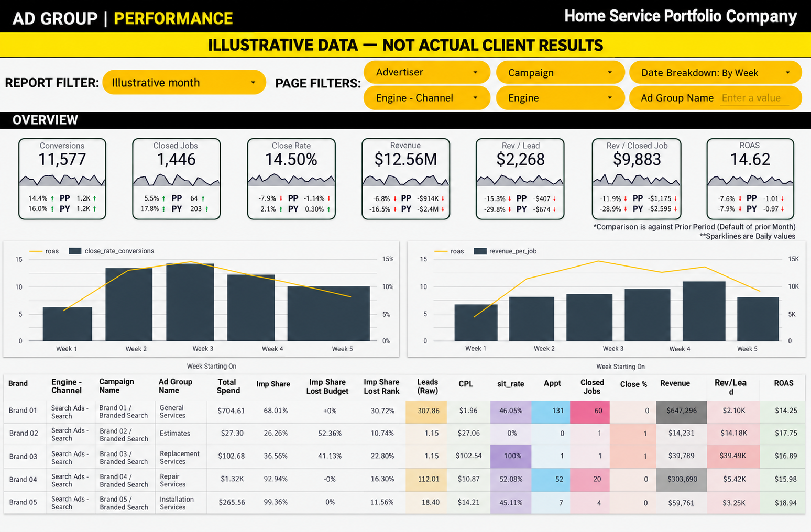Sort by sit_rate column header
Image resolution: width=811 pixels, height=532 pixels.
coord(511,384)
